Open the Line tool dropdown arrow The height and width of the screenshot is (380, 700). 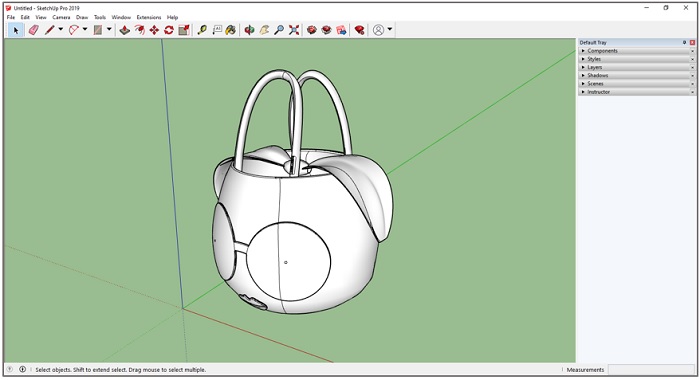click(x=60, y=29)
